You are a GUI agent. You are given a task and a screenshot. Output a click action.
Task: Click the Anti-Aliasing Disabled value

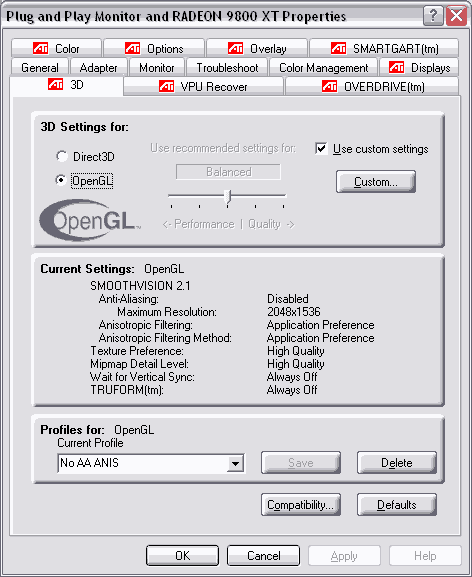288,298
